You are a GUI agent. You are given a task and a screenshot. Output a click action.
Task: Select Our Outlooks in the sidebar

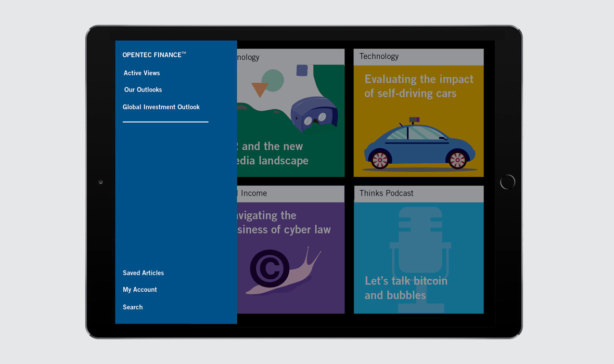[143, 90]
